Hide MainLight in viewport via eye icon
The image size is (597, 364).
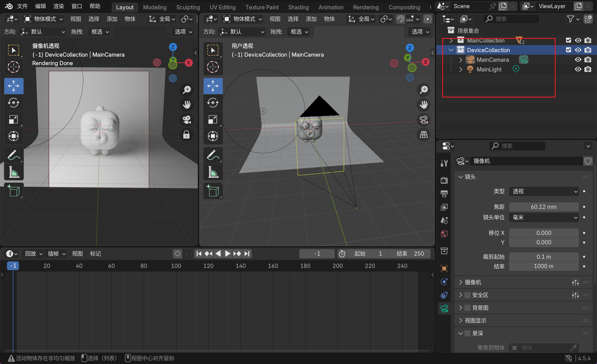(x=578, y=69)
